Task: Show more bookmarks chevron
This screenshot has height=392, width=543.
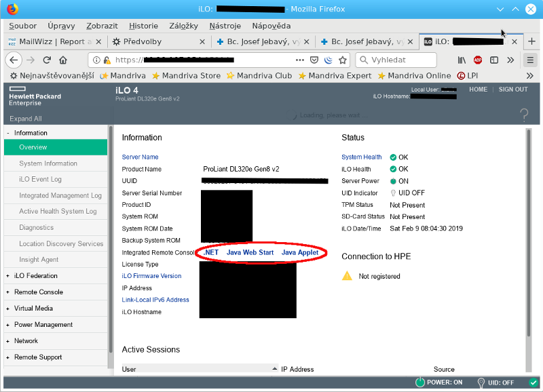Action: (530, 76)
